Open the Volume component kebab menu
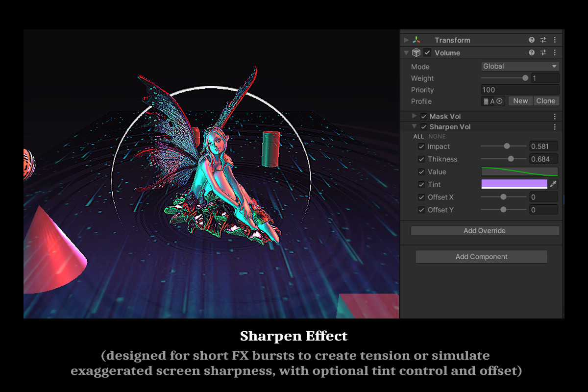Image resolution: width=588 pixels, height=392 pixels. click(554, 52)
